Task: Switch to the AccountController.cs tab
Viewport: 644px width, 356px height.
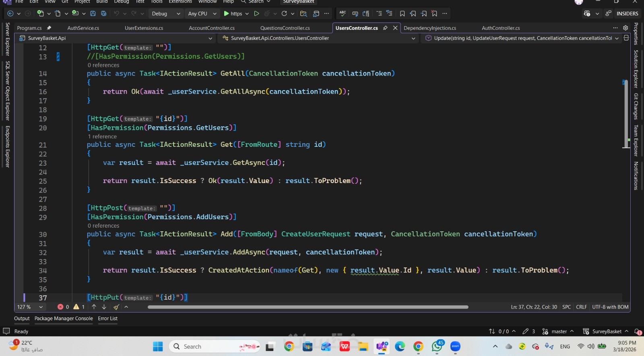Action: (212, 28)
